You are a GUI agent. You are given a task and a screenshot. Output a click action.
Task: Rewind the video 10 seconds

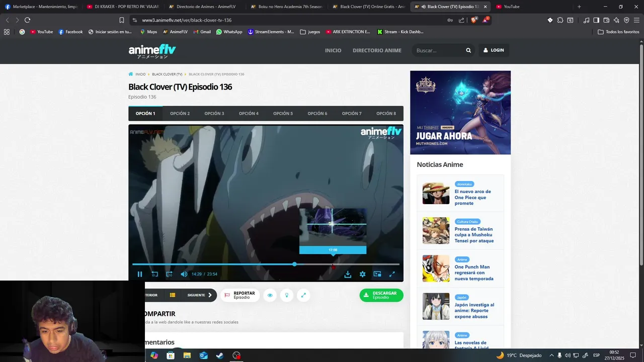tap(154, 274)
